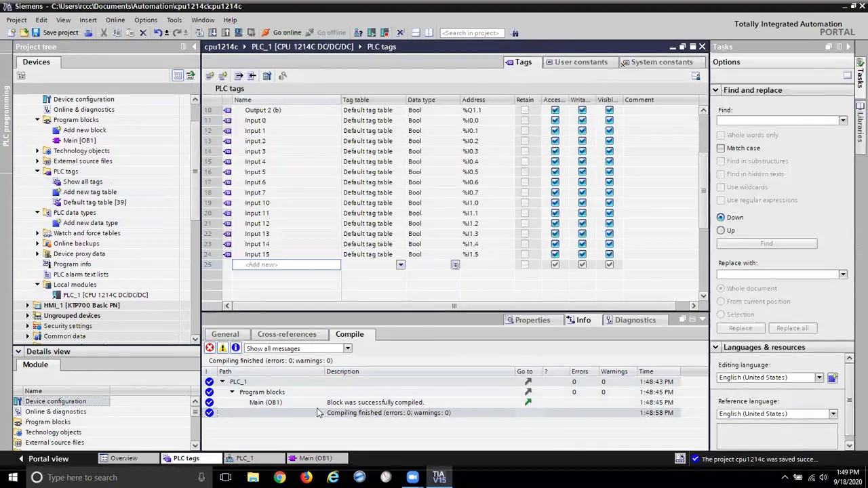Show warnings filter icon in Compile tab

(x=222, y=348)
